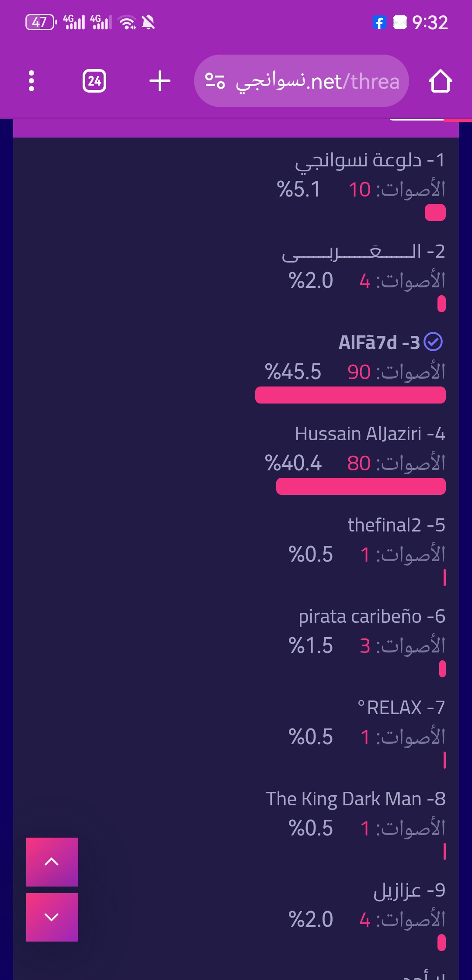
Task: Select poll option The King Dark Man
Action: pyautogui.click(x=356, y=799)
